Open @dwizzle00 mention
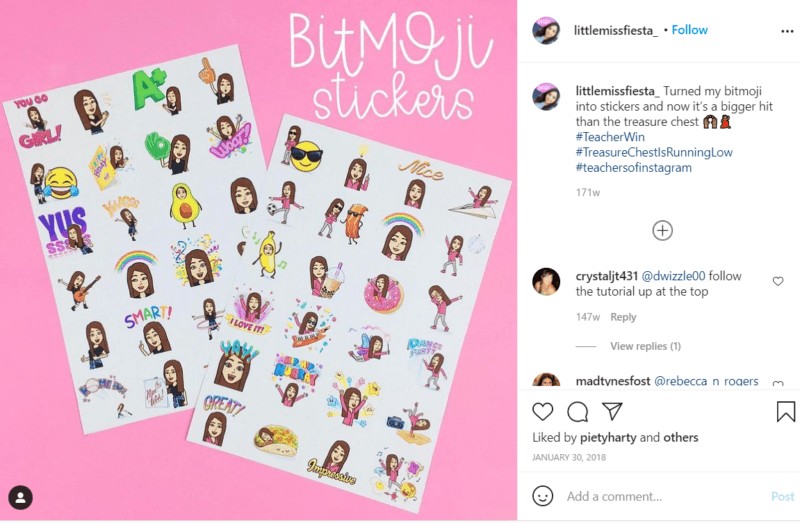Image resolution: width=800 pixels, height=523 pixels. tap(673, 276)
